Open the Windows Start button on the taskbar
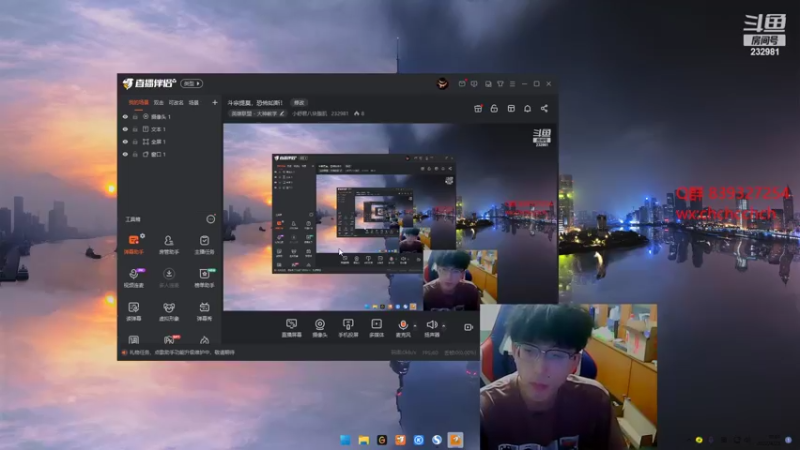The height and width of the screenshot is (450, 800). [345, 440]
